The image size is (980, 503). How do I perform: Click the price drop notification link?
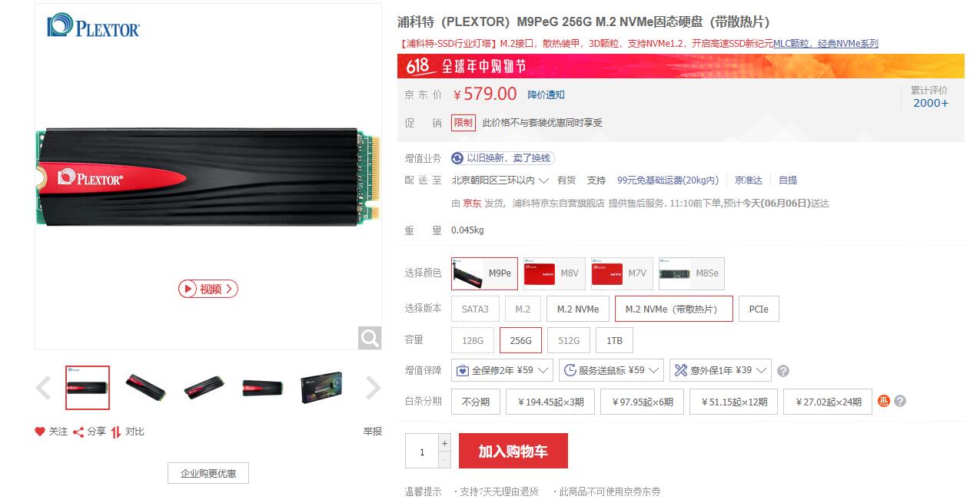click(546, 94)
